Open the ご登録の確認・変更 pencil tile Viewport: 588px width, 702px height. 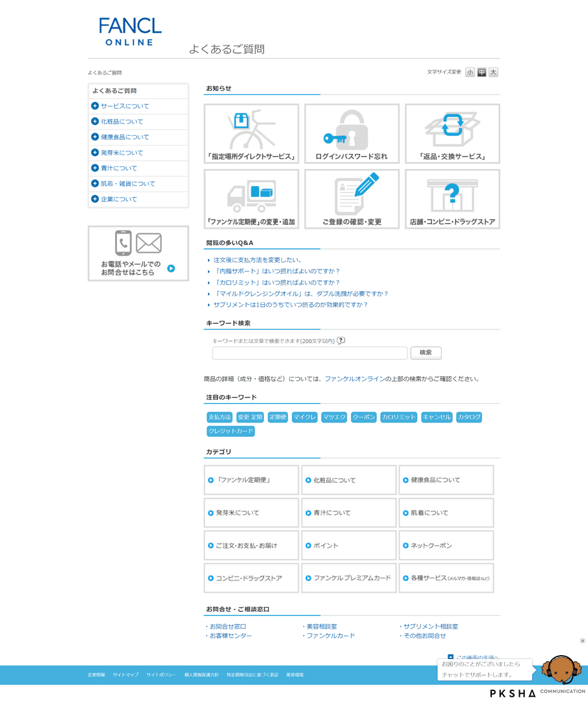click(352, 200)
